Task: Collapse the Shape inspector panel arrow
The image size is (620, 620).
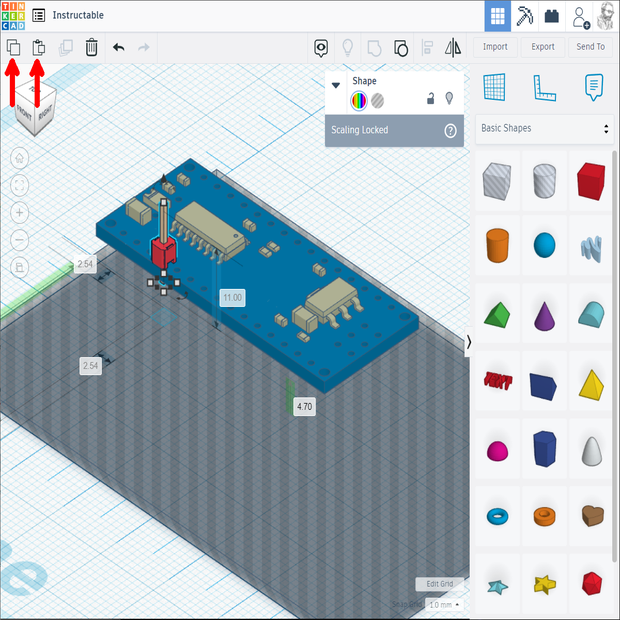Action: coord(336,85)
